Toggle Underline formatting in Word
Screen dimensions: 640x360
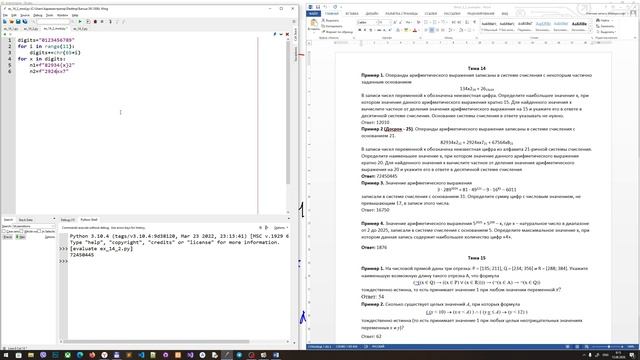coord(371,30)
